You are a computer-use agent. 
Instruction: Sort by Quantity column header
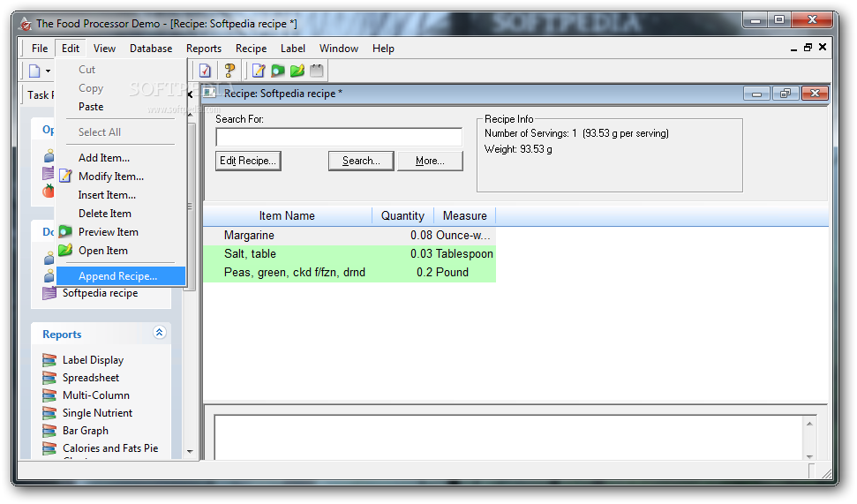pos(402,216)
